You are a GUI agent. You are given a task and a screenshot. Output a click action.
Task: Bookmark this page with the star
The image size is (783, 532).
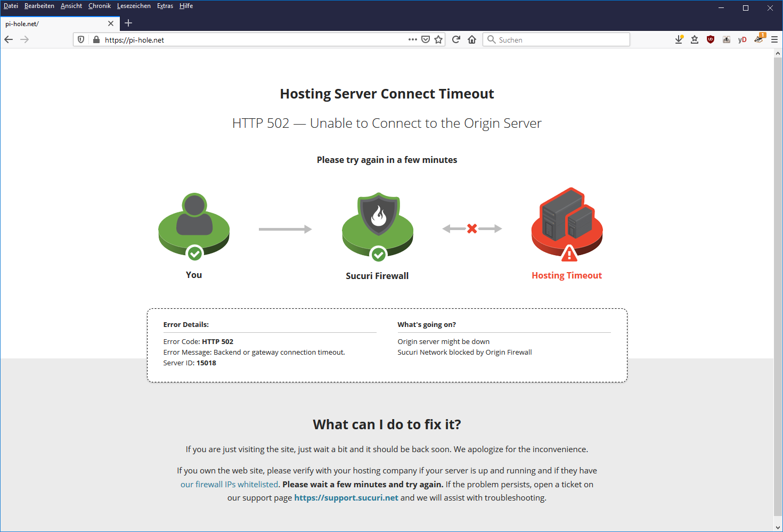[438, 39]
